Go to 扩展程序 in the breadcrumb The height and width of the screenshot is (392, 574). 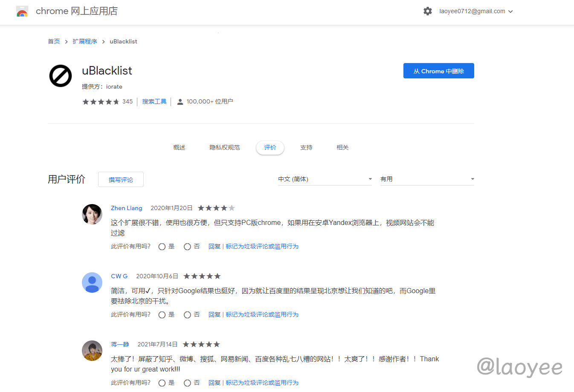85,42
